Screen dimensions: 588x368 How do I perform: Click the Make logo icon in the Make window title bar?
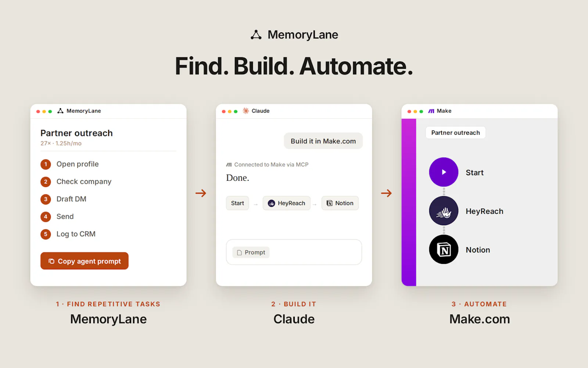431,111
